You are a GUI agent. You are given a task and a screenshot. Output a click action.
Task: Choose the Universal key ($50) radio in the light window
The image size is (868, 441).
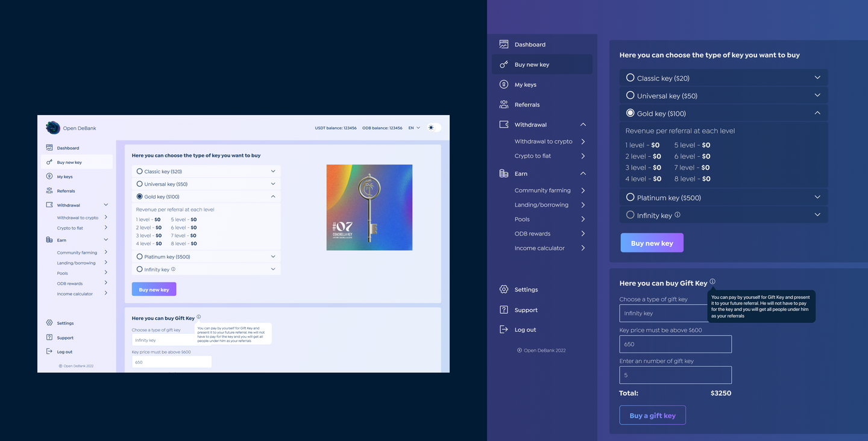click(140, 184)
